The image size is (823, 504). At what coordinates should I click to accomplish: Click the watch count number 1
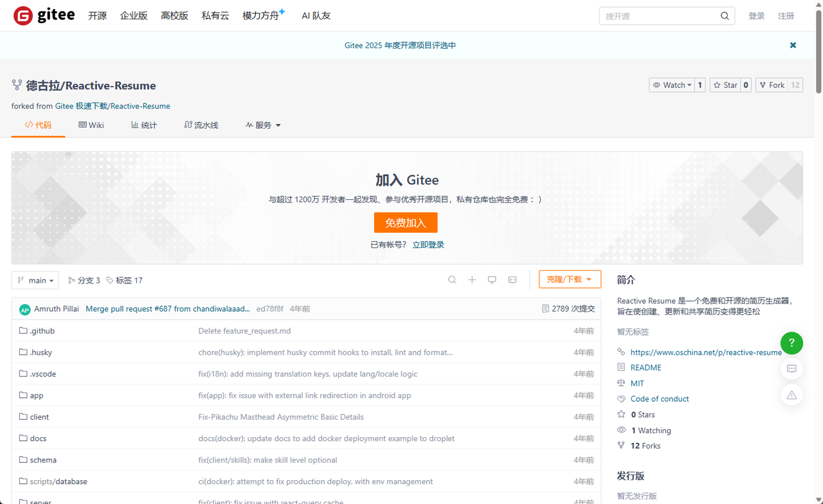[700, 85]
